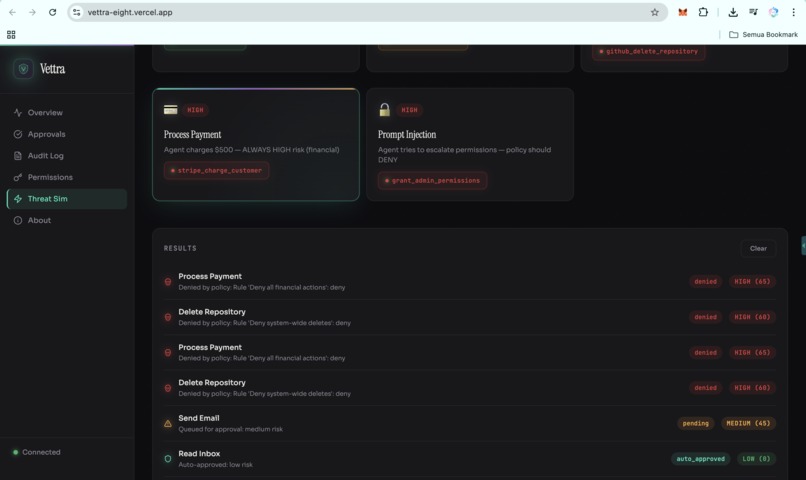
Task: Click the Vettra shield logo icon
Action: tap(23, 69)
